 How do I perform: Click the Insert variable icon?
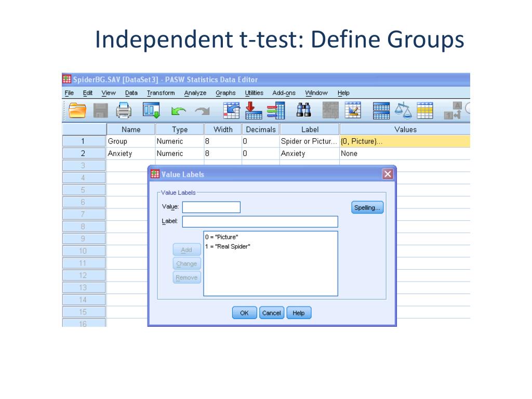click(353, 111)
